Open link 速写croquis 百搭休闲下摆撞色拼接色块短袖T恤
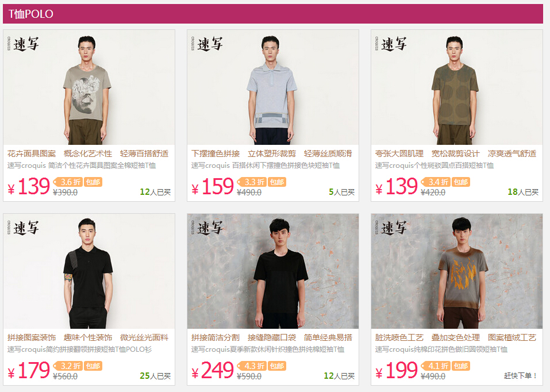Viewport: 550px width, 392px height. 265,166
